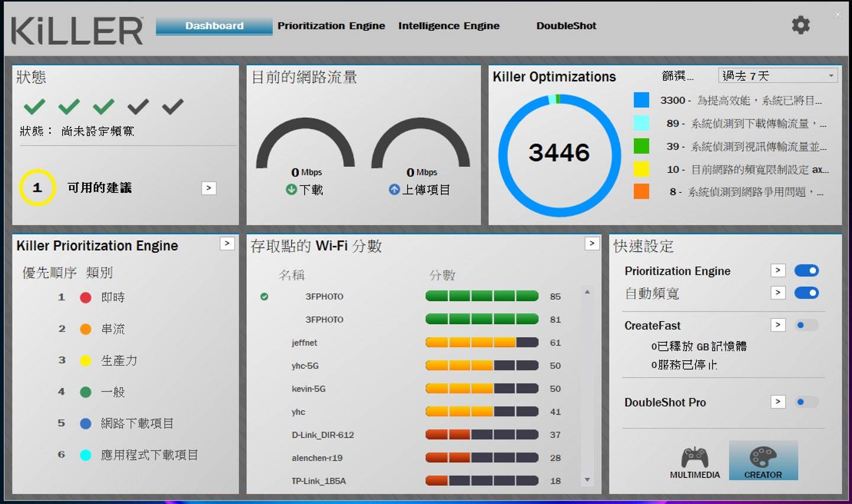Click the MULTIMEDIA gamepad icon
852x504 pixels.
pyautogui.click(x=695, y=458)
